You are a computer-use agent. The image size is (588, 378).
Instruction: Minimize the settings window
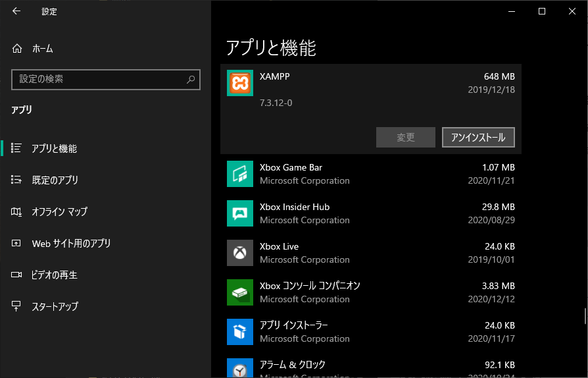pos(512,11)
